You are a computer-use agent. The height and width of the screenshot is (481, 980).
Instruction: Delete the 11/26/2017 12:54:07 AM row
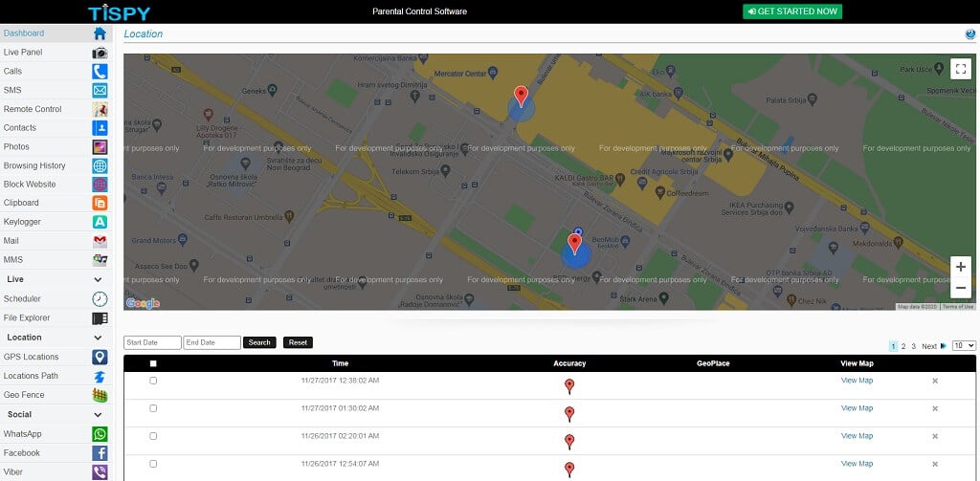click(x=935, y=464)
